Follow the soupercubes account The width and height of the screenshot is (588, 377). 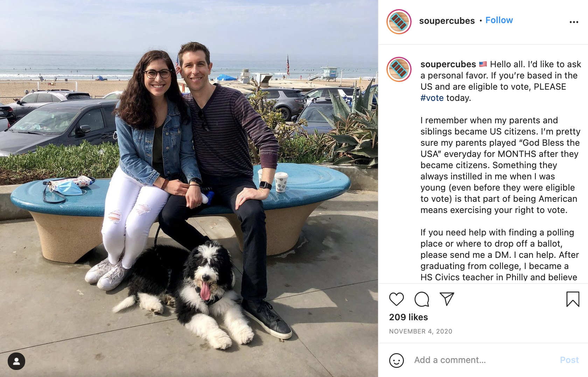pos(499,20)
